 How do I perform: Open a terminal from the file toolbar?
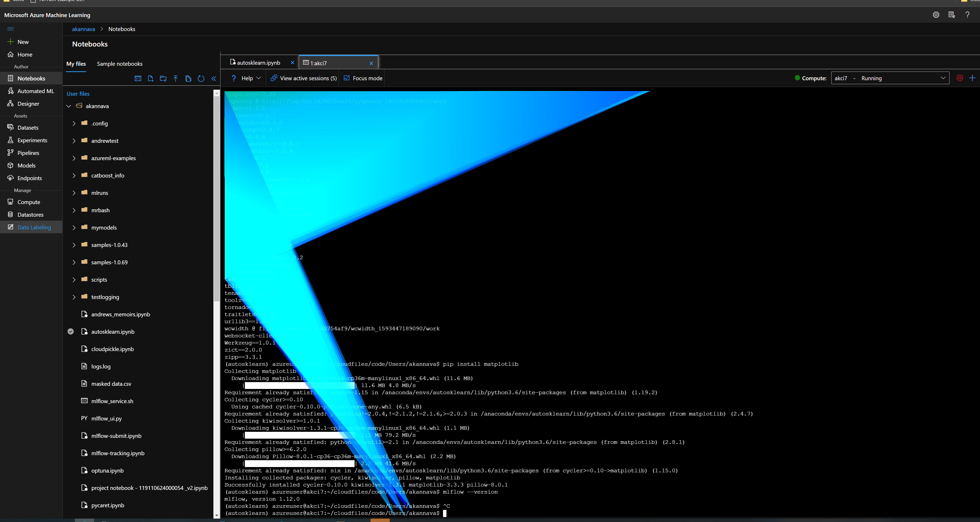tap(138, 78)
